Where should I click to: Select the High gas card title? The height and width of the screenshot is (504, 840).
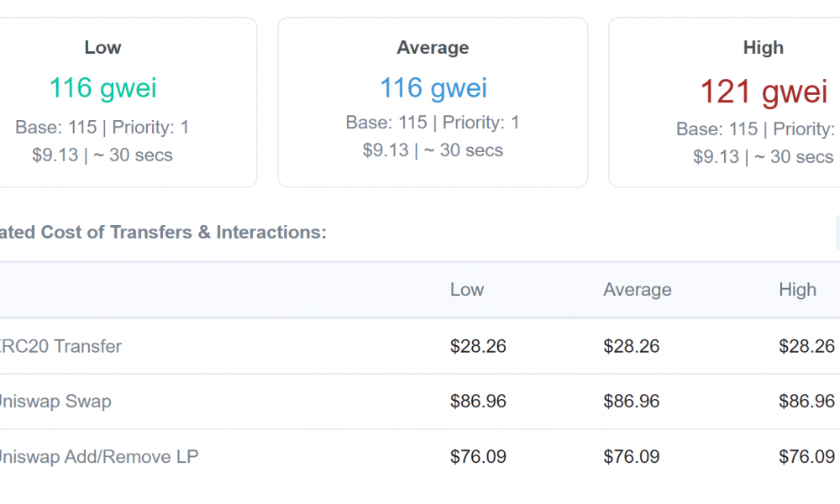(x=764, y=48)
